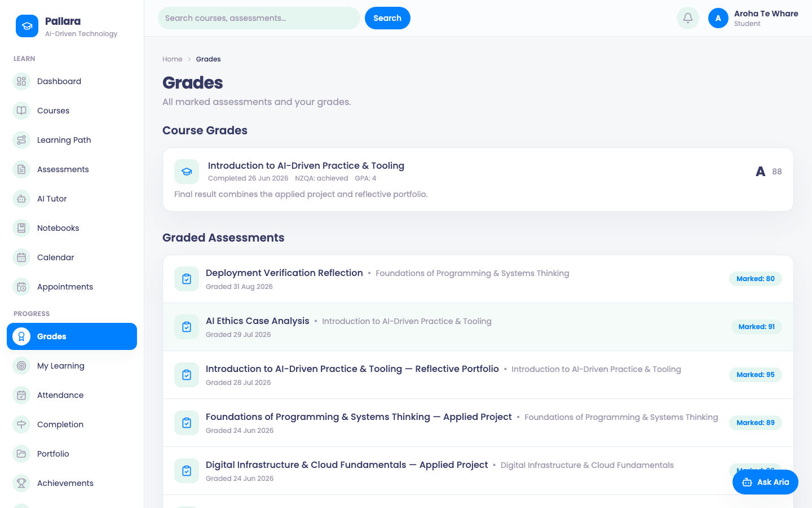Click 'NZQA: achieved' text

pos(321,178)
